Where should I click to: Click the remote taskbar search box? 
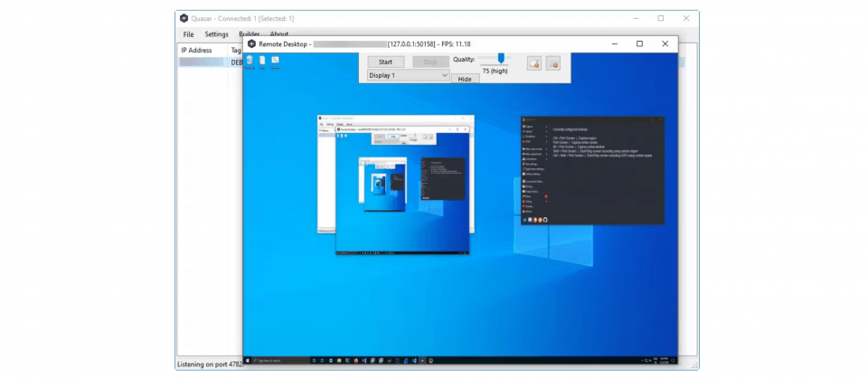[x=280, y=361]
